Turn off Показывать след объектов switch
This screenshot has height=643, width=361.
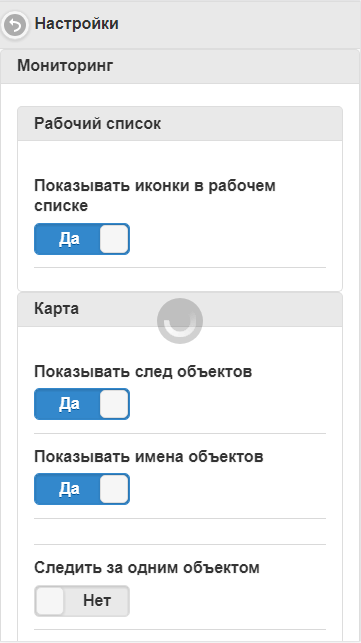pyautogui.click(x=82, y=404)
